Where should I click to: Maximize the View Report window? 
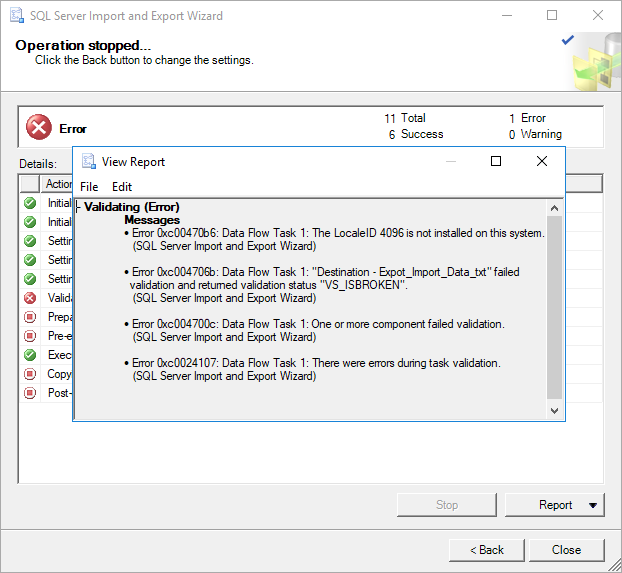tap(496, 161)
